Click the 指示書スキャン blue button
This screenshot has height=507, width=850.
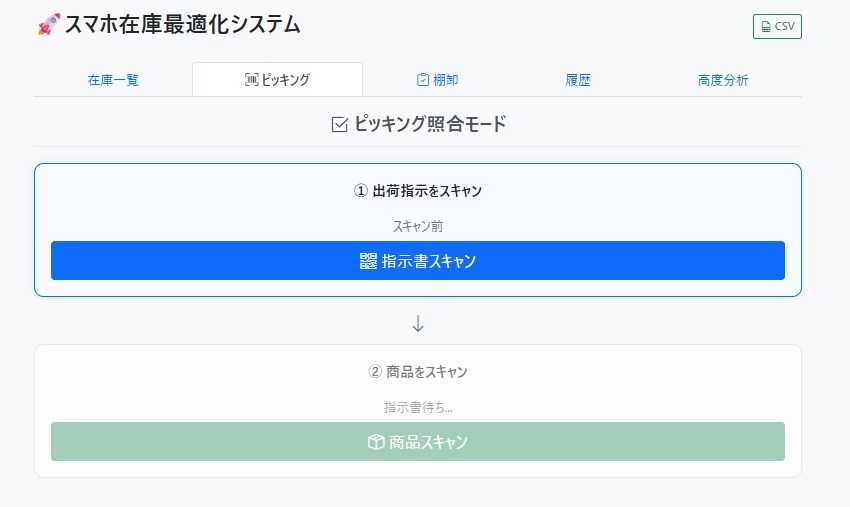(418, 261)
